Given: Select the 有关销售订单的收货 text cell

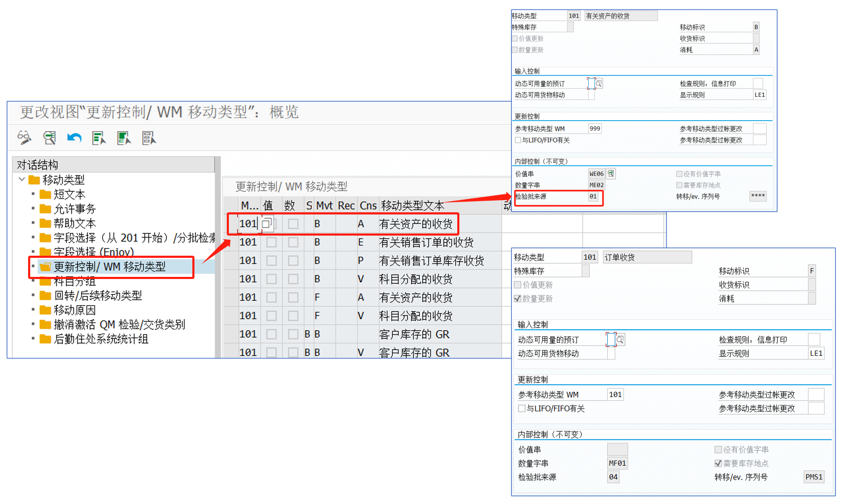Looking at the screenshot, I should pos(439,242).
